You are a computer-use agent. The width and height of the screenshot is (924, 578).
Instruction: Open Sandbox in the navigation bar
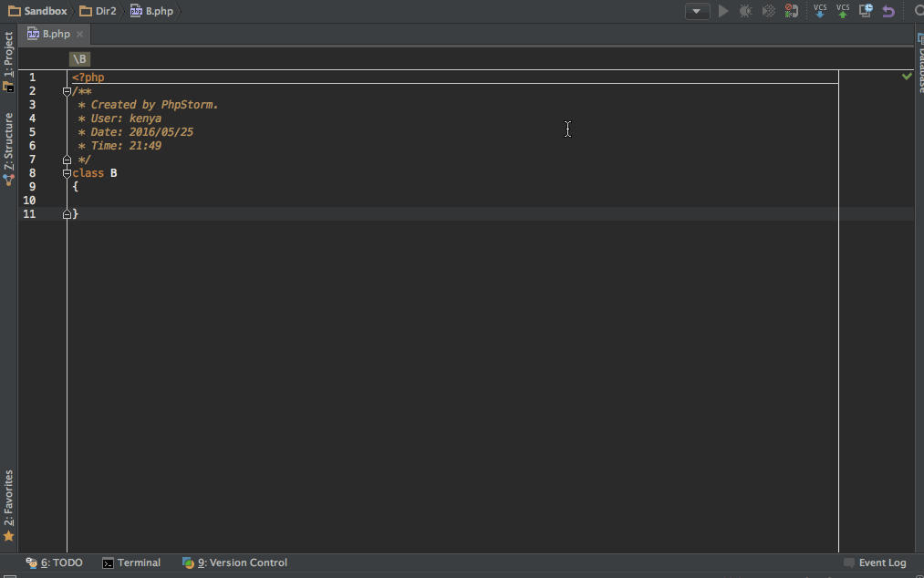coord(37,11)
